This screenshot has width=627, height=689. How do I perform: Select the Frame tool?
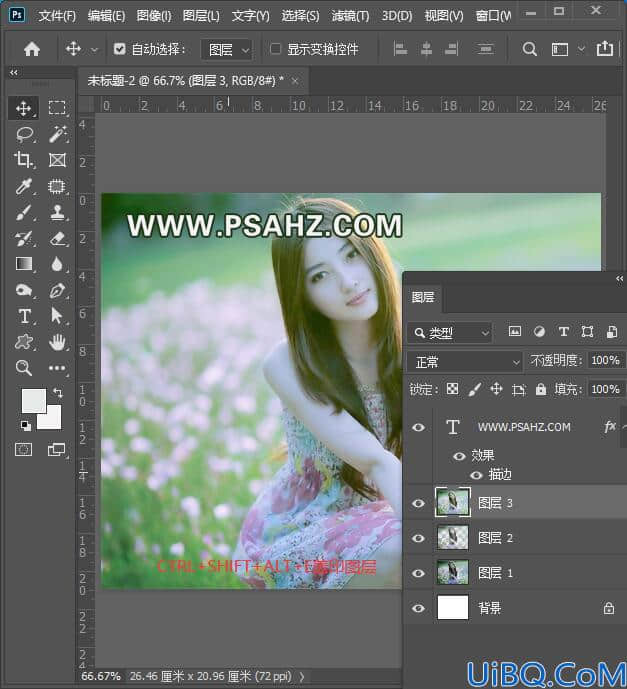tap(57, 160)
